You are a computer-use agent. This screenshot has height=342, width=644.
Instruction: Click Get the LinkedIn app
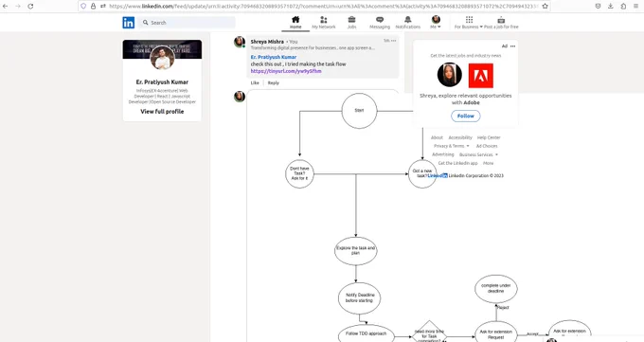click(458, 163)
